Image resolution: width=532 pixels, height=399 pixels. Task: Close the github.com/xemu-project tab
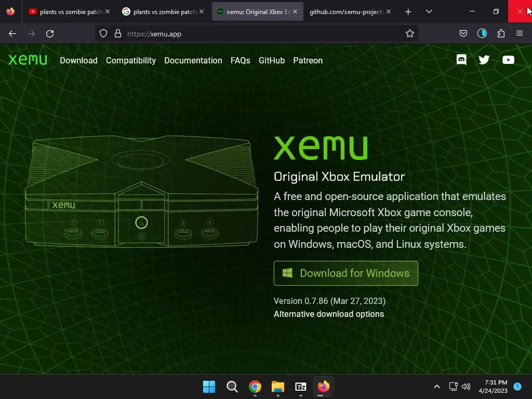pyautogui.click(x=389, y=11)
